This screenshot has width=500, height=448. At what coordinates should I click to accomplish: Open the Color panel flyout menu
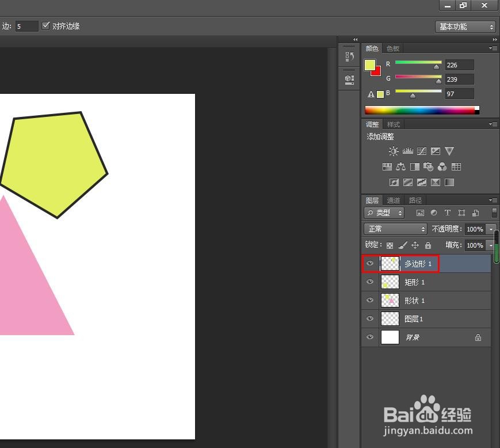pos(493,48)
